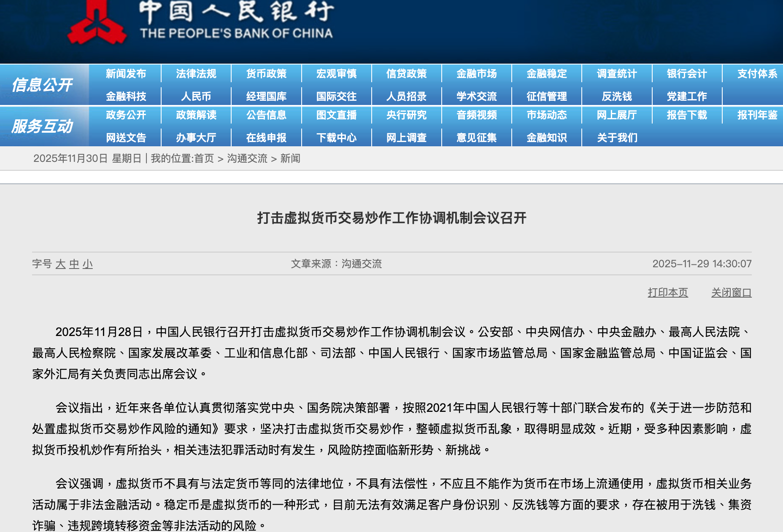This screenshot has height=532, width=783.
Task: Navigate to 人员招录
Action: pos(406,96)
